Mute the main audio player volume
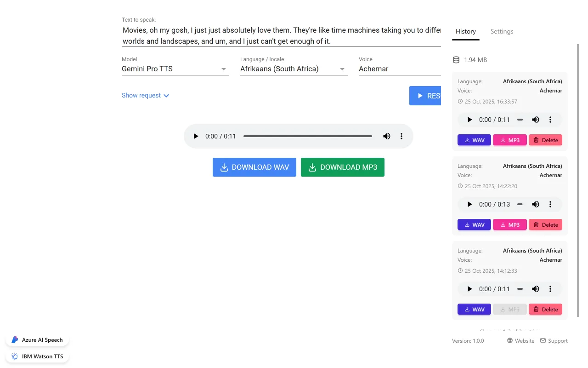 pyautogui.click(x=387, y=136)
